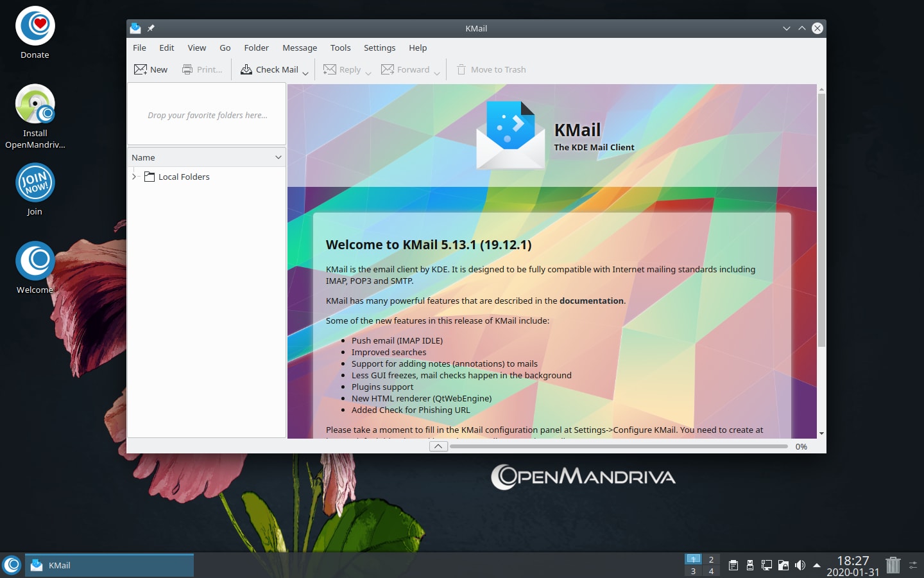
Task: Click the volume speaker icon in system tray
Action: pyautogui.click(x=800, y=565)
